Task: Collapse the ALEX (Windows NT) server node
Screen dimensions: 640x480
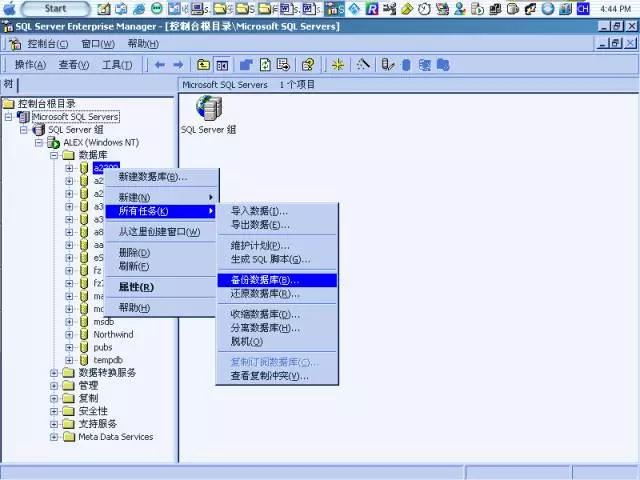Action: pyautogui.click(x=40, y=143)
